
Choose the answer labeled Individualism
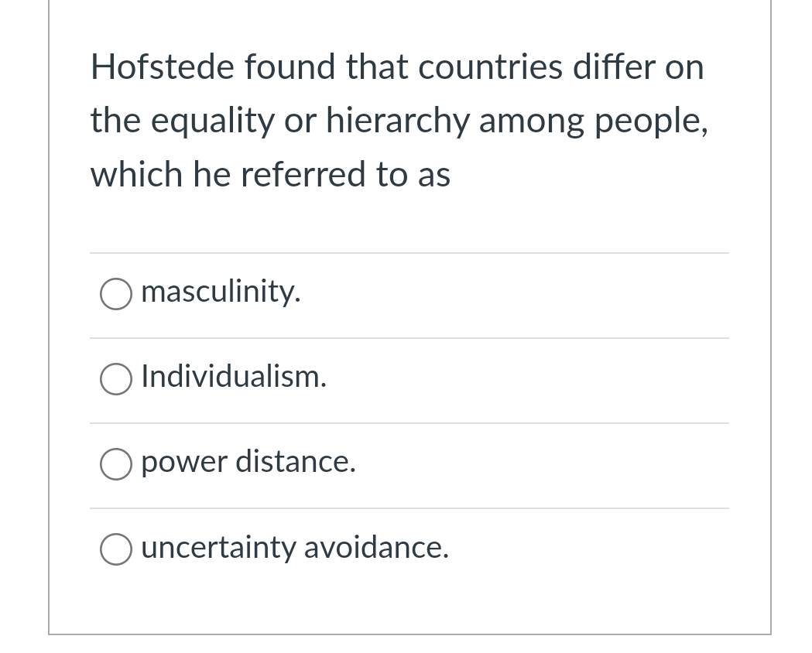(x=233, y=377)
